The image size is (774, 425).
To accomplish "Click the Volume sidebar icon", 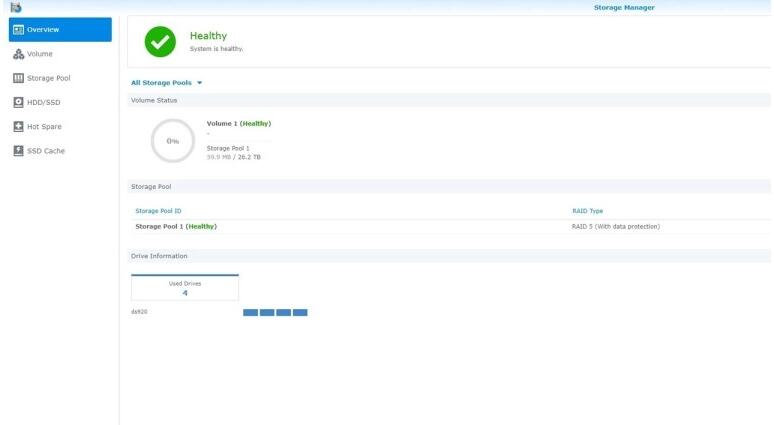I will tap(18, 54).
